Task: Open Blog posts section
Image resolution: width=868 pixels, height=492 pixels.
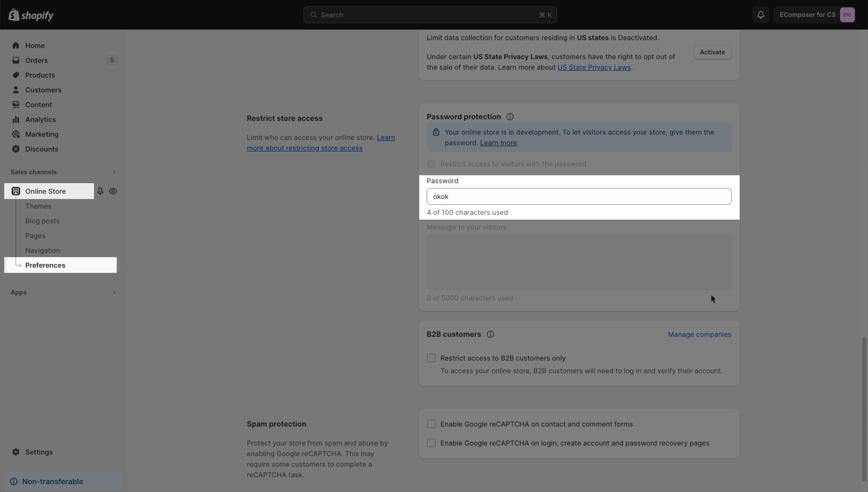Action: tap(42, 221)
